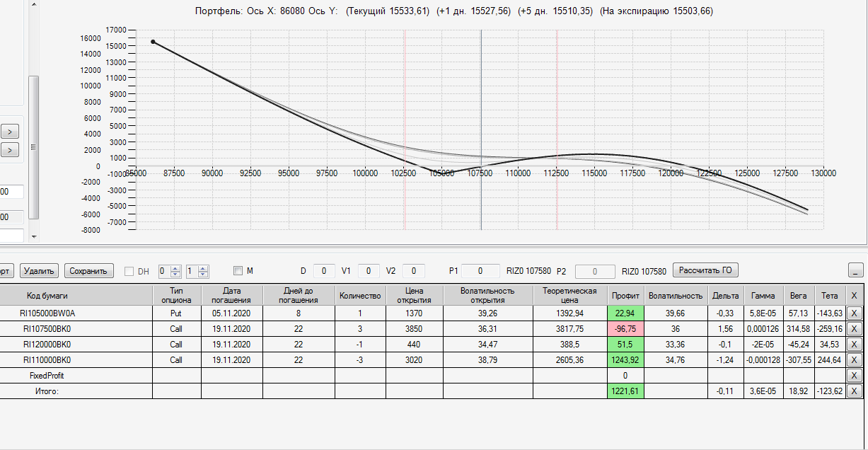This screenshot has width=868, height=450.
Task: Click the red profit cell -96,75
Action: [626, 329]
